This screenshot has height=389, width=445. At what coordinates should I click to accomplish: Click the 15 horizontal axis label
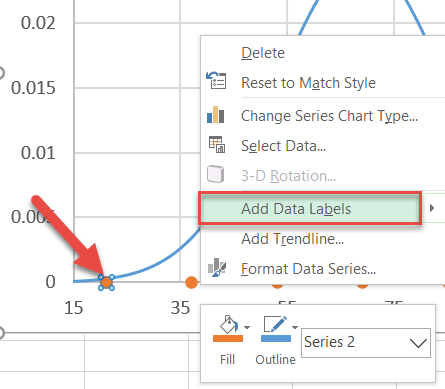[x=73, y=308]
